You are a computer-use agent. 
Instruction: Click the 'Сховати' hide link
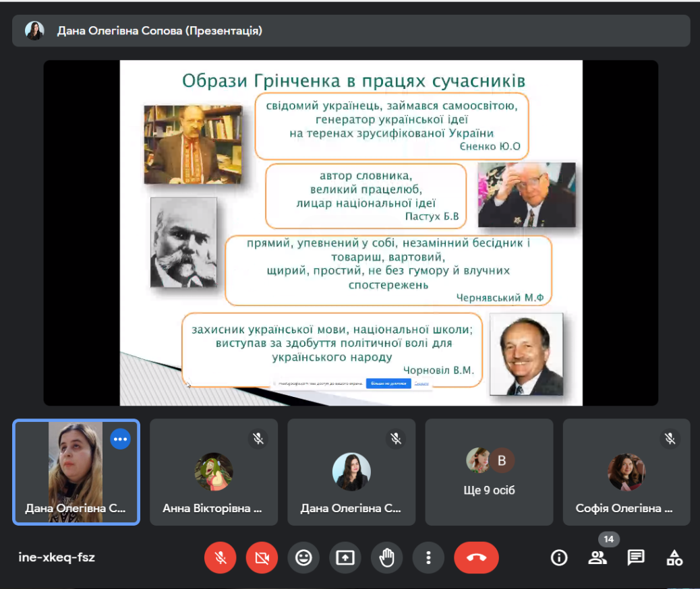click(x=421, y=383)
